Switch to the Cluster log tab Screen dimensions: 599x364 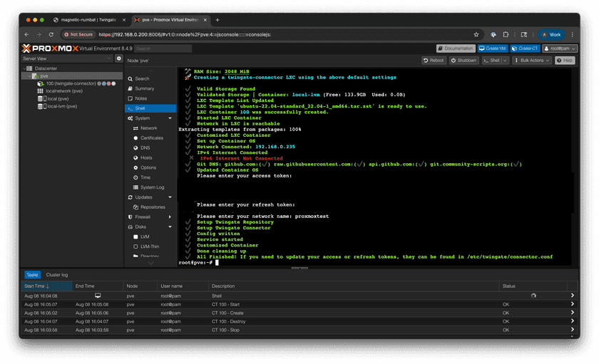click(57, 274)
